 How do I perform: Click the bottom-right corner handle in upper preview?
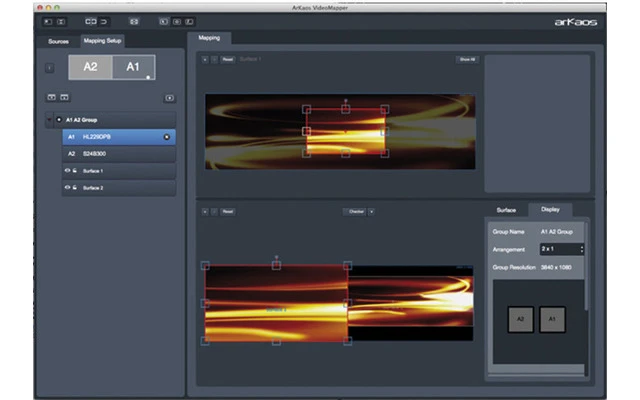click(384, 153)
